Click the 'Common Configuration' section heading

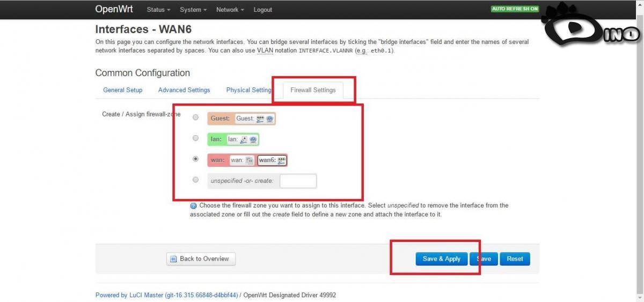coord(143,73)
